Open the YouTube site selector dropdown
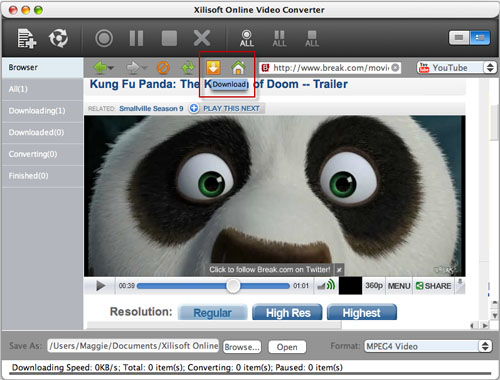Image resolution: width=500 pixels, height=380 pixels. click(456, 68)
